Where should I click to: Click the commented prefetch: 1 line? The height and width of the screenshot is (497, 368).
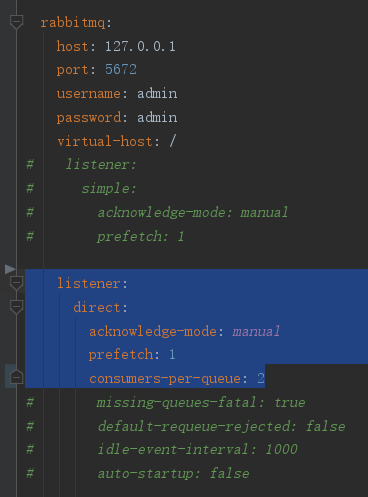(140, 236)
